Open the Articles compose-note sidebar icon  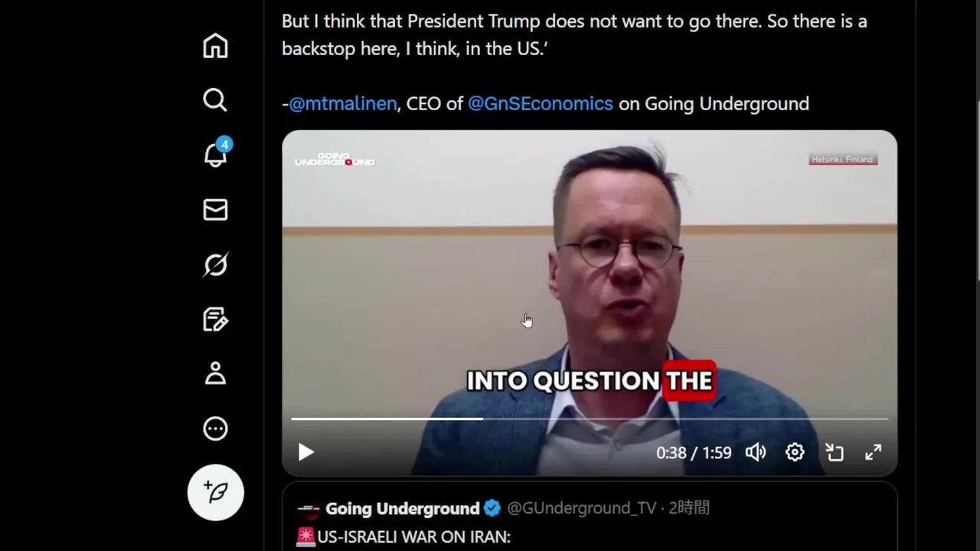pos(215,319)
